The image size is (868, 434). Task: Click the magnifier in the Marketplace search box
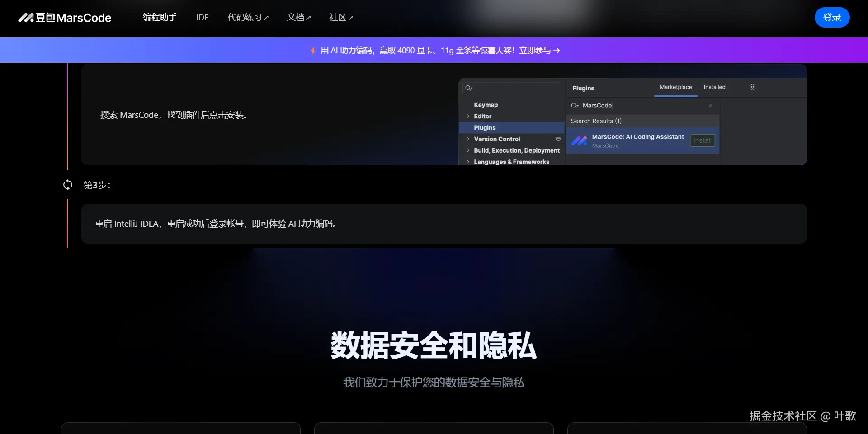click(x=575, y=106)
